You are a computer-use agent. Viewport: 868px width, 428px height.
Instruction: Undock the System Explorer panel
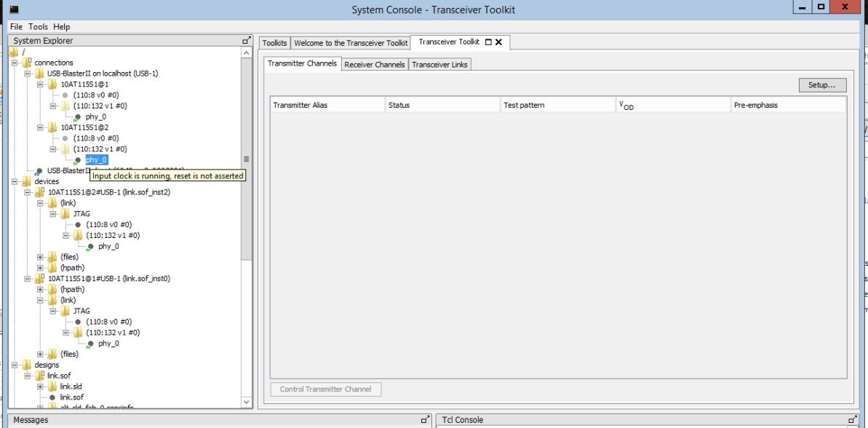[x=247, y=41]
